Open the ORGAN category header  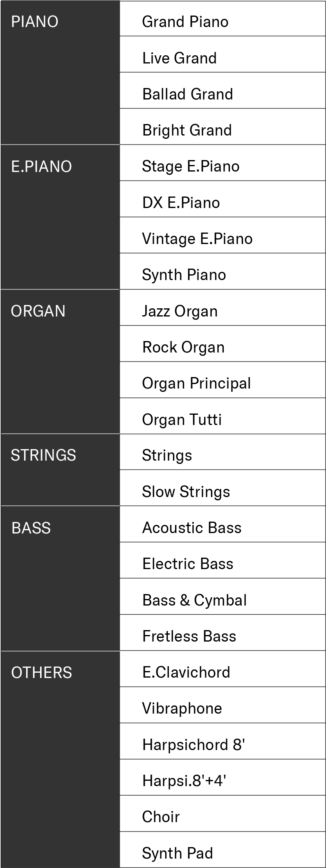[38, 311]
